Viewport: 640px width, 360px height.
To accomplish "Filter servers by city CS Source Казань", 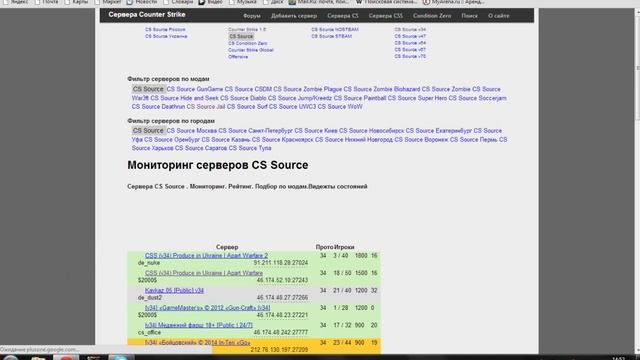I will pos(226,140).
